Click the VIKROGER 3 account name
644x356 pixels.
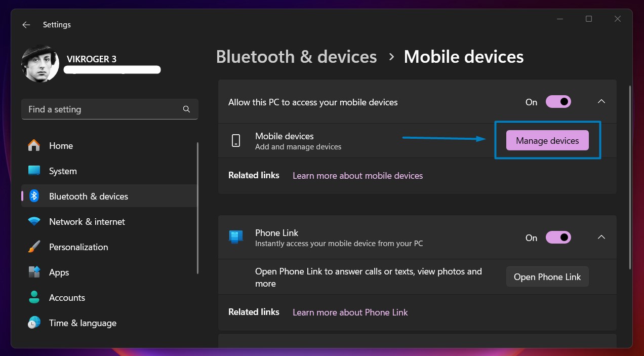92,59
